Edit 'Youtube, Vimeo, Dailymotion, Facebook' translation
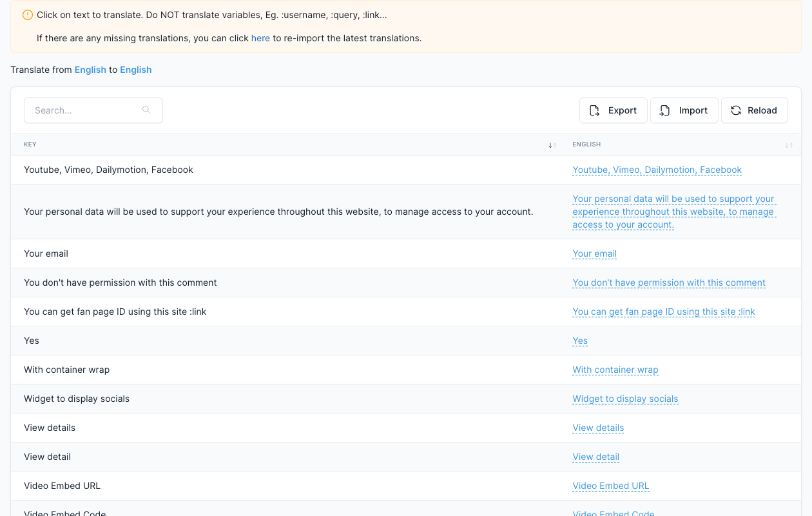The height and width of the screenshot is (516, 812). pos(657,170)
